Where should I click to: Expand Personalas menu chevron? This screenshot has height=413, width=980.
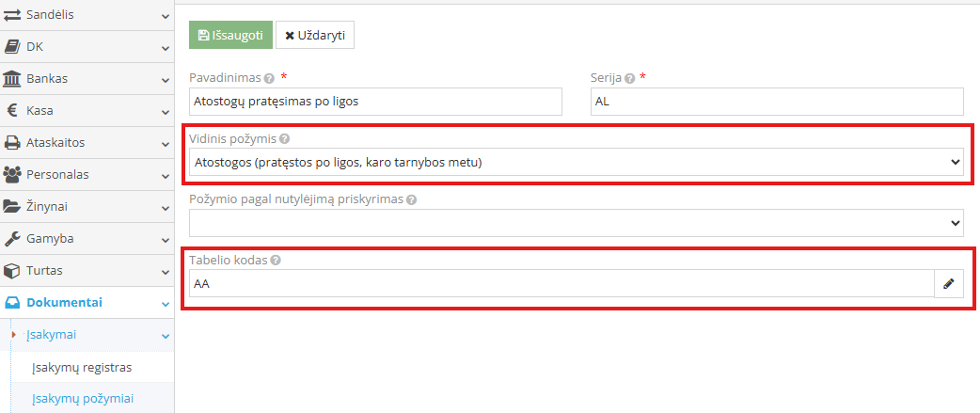[x=165, y=176]
